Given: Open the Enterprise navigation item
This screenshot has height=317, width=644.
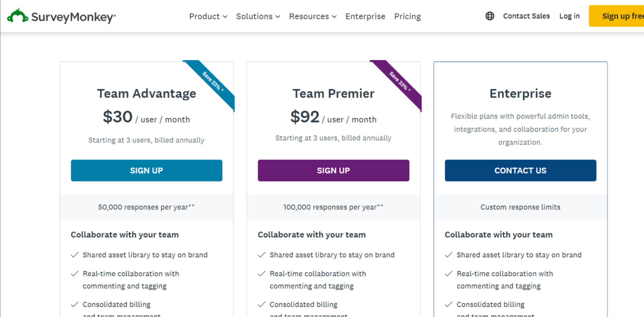Looking at the screenshot, I should click(x=365, y=16).
